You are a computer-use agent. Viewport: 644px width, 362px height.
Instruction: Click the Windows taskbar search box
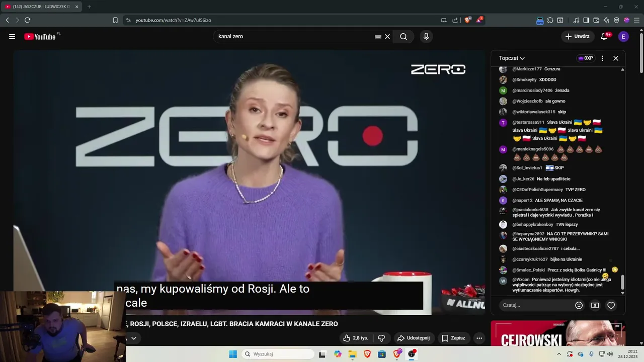[x=278, y=354]
